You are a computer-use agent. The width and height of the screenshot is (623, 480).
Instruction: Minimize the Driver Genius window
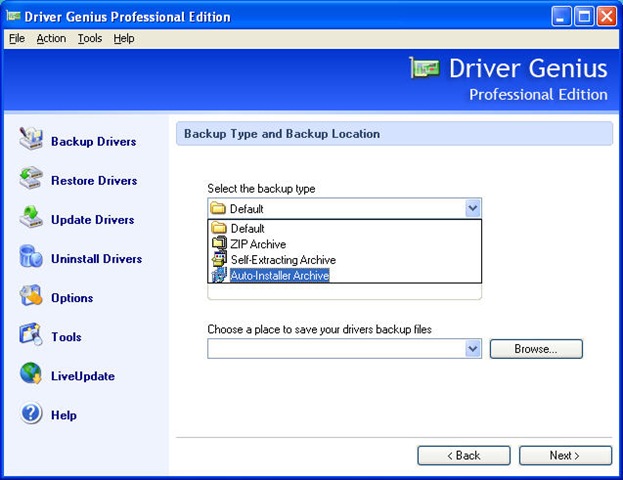pyautogui.click(x=561, y=16)
